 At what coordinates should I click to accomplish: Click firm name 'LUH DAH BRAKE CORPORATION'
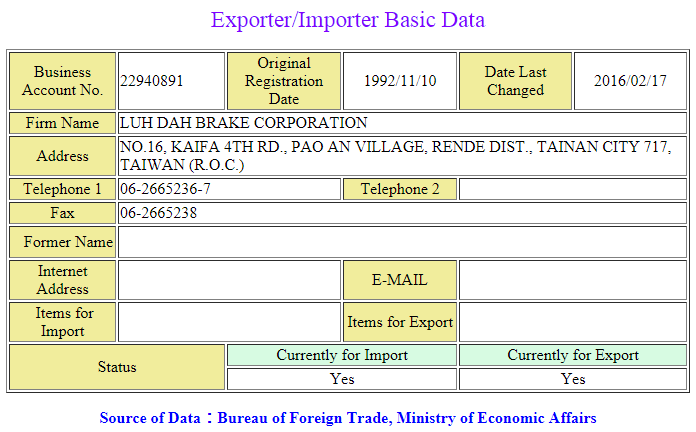244,123
